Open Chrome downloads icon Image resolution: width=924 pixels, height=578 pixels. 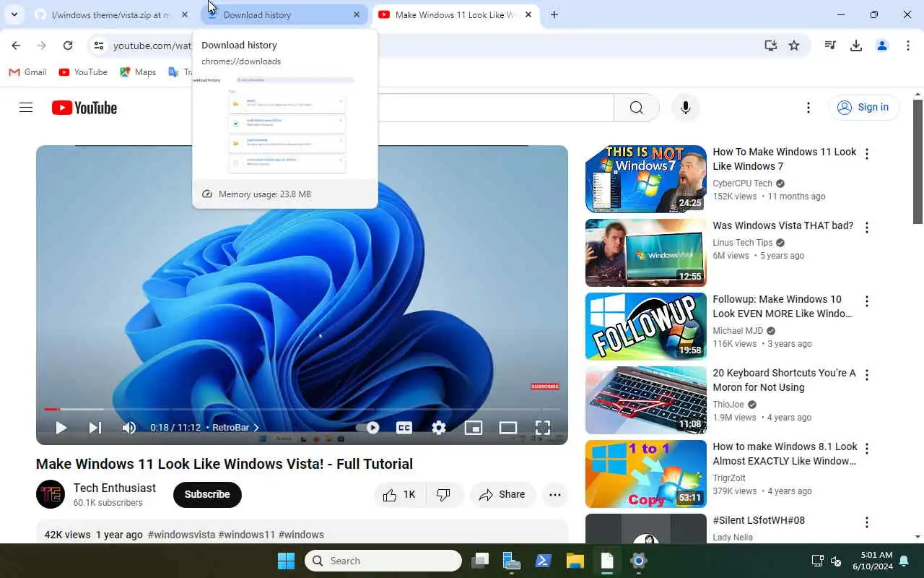point(856,46)
